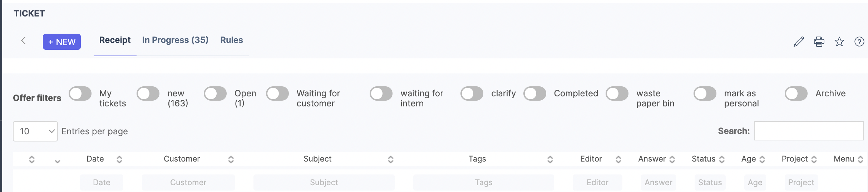Sort by the Tags column arrows
Image resolution: width=868 pixels, height=192 pixels.
coord(550,159)
